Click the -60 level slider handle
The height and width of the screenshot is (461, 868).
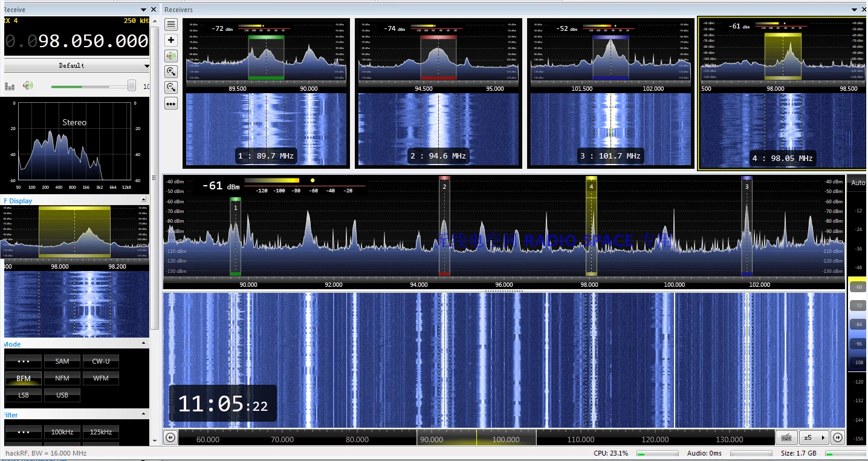pyautogui.click(x=858, y=287)
